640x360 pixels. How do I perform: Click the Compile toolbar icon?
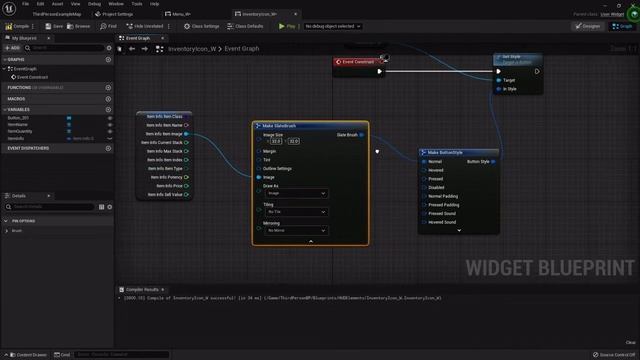point(9,26)
